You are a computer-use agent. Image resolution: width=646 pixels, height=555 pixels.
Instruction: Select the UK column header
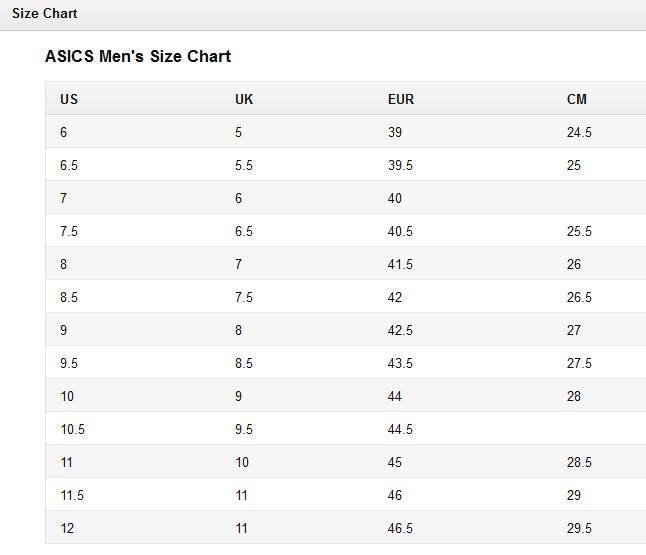244,99
